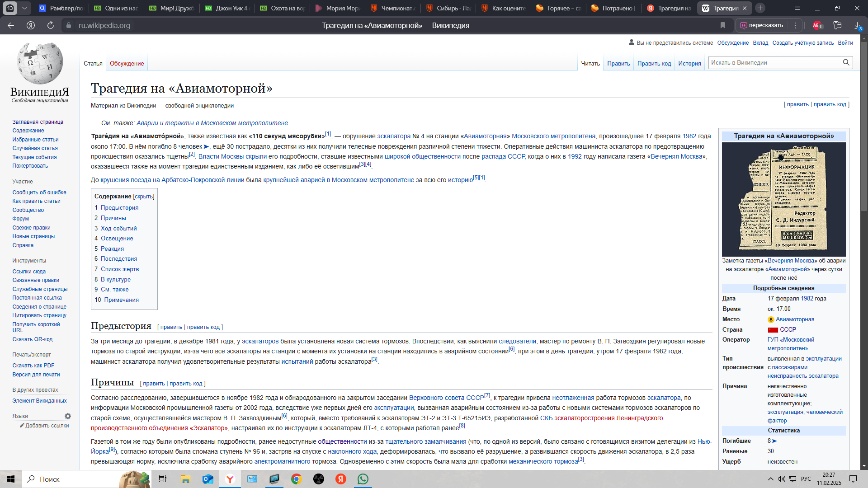Click the ad blocker extension icon
The height and width of the screenshot is (488, 868).
(x=817, y=25)
